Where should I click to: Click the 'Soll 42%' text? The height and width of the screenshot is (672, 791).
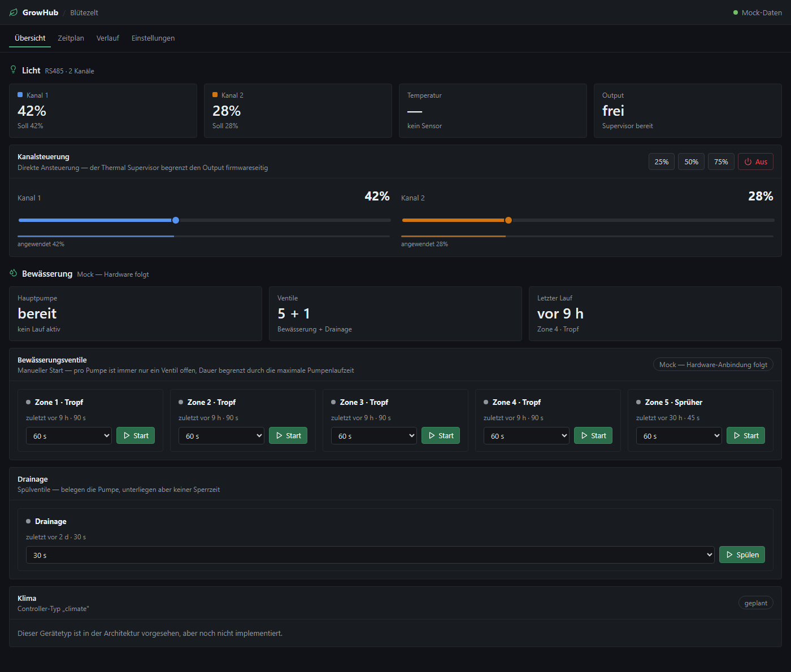[30, 126]
